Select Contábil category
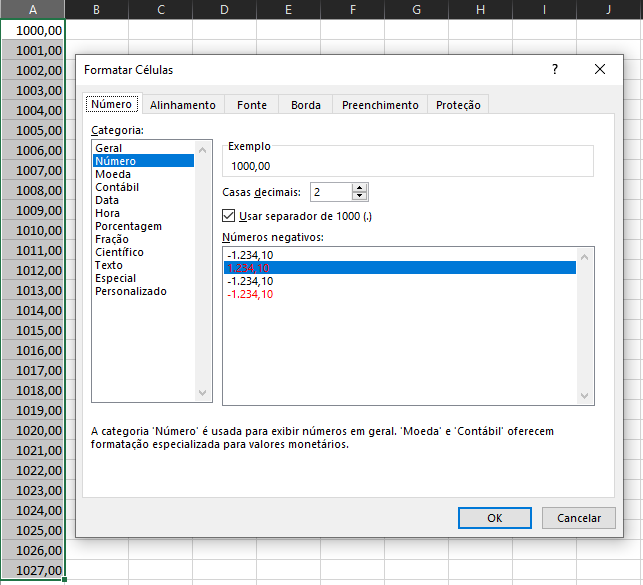 click(x=144, y=187)
